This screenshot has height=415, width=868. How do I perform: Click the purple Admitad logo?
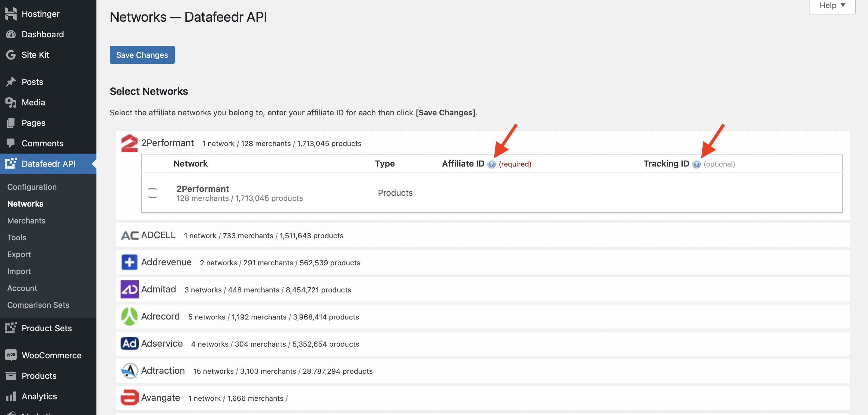click(x=129, y=289)
